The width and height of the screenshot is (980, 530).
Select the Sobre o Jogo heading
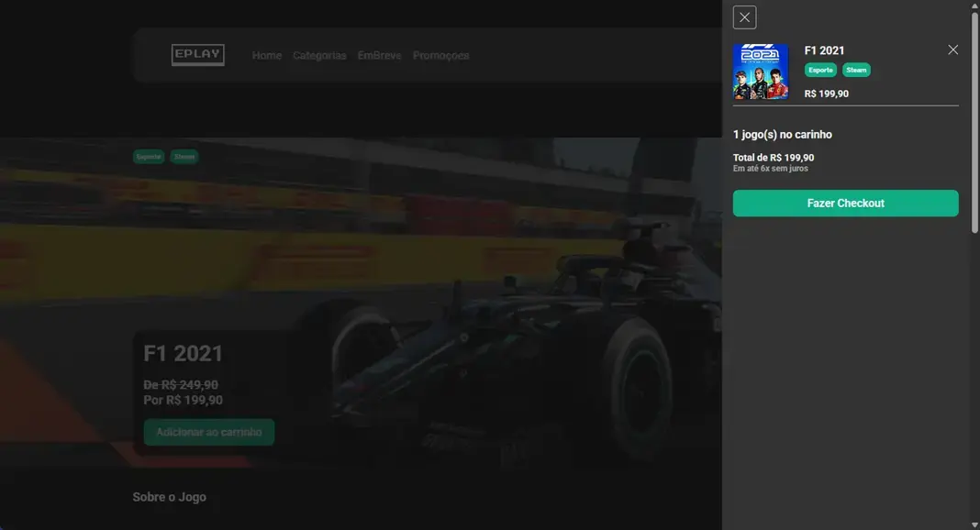tap(169, 495)
